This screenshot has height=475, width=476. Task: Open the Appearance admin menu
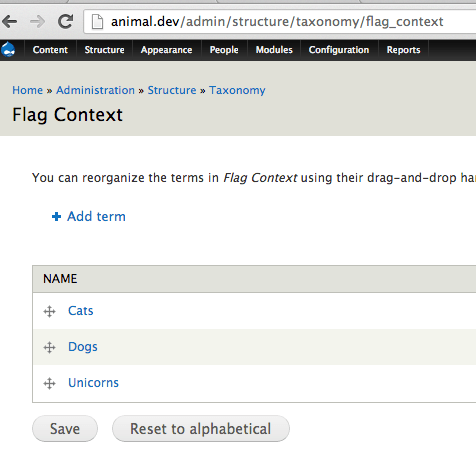click(166, 50)
